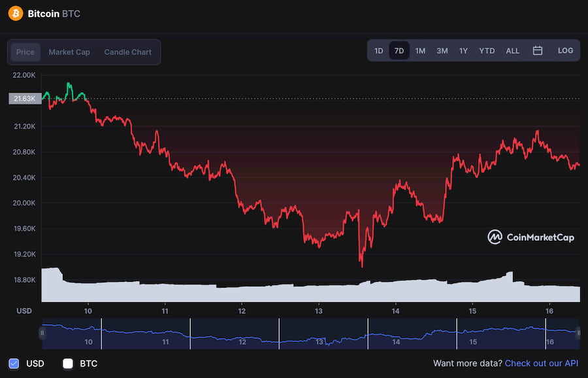The image size is (588, 378).
Task: Select the 7D time range
Action: pos(399,50)
